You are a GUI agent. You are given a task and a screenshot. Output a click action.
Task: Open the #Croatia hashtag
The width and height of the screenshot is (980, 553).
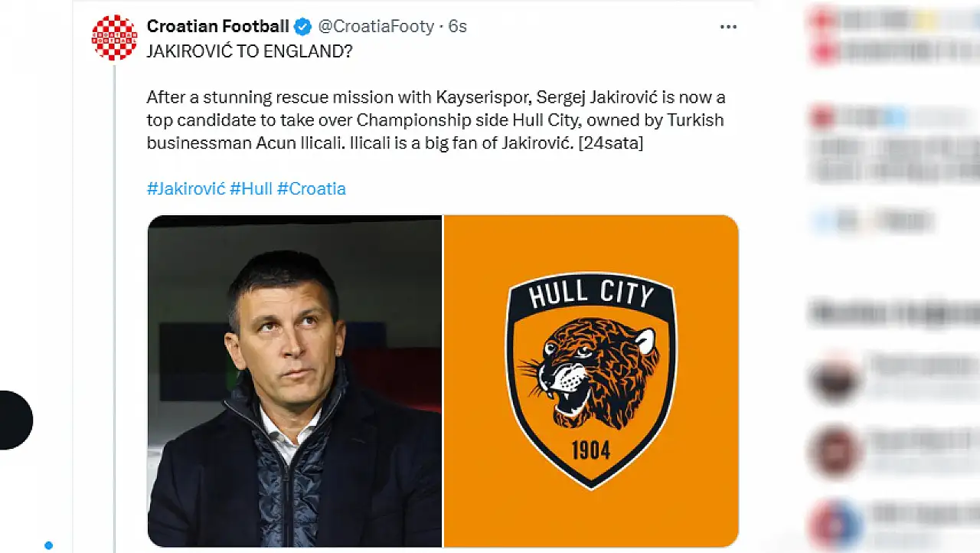(x=311, y=188)
